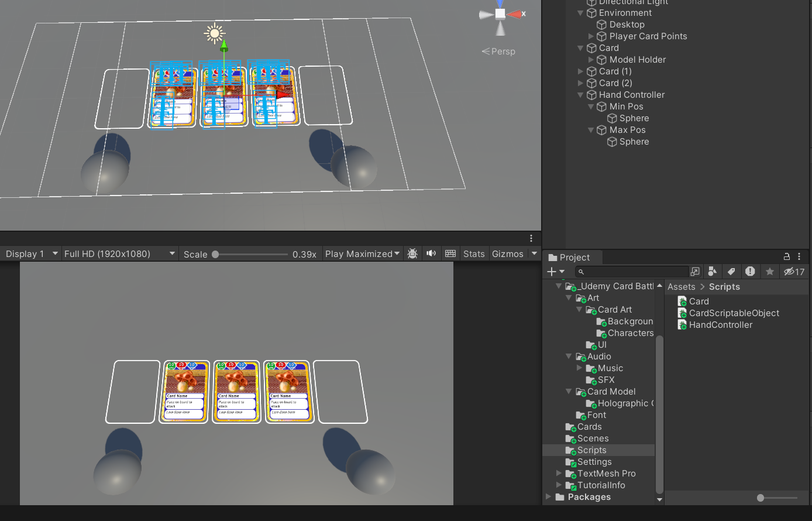
Task: Select the Desktop object in Hierarchy
Action: pos(627,25)
